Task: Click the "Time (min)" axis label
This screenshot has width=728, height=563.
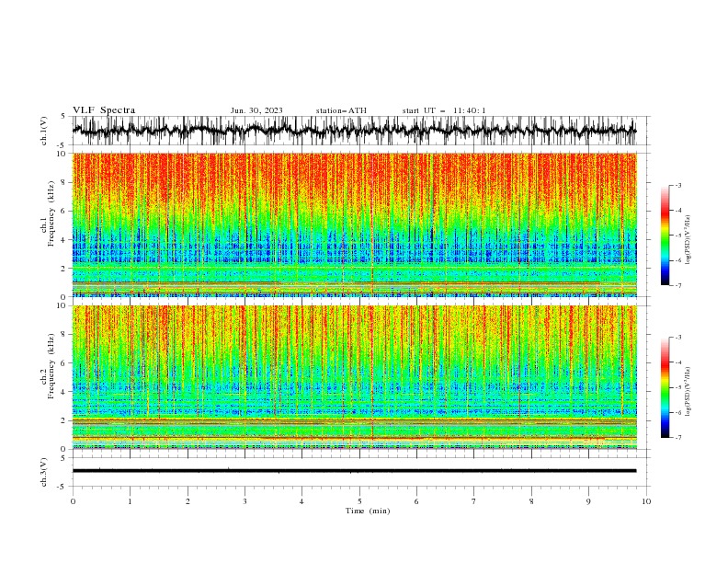Action: [368, 511]
